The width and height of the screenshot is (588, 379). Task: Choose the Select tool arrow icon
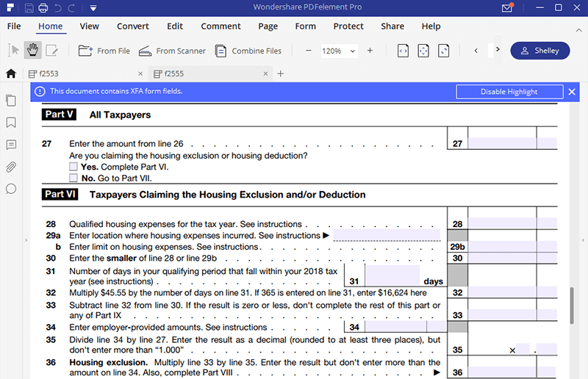coord(13,50)
